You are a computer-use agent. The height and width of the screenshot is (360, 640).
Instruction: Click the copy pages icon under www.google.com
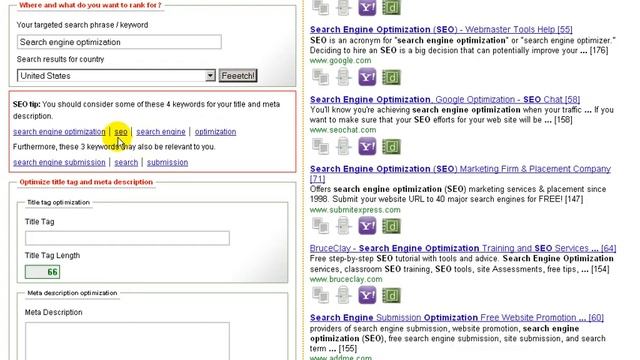tap(321, 77)
